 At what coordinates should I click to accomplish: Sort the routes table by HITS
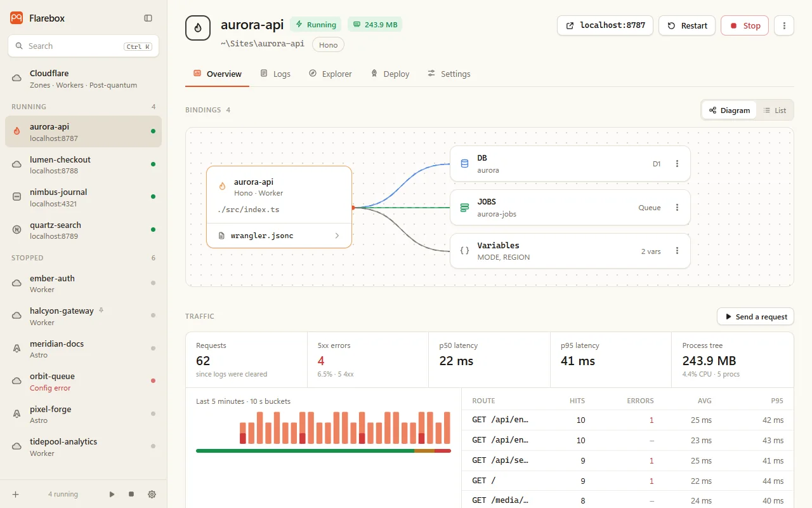[x=577, y=401]
